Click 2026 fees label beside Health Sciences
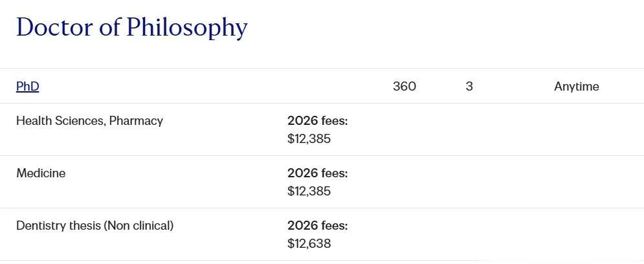 pos(317,121)
